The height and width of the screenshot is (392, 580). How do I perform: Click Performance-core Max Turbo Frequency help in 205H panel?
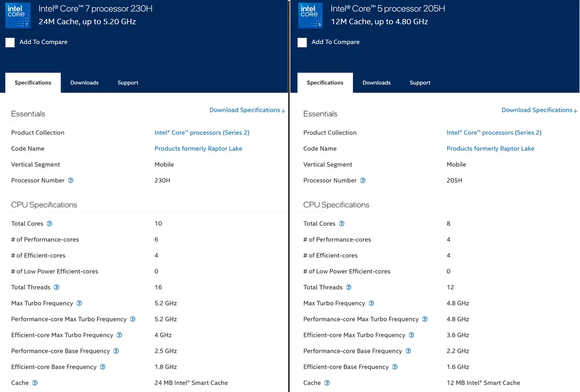click(425, 319)
